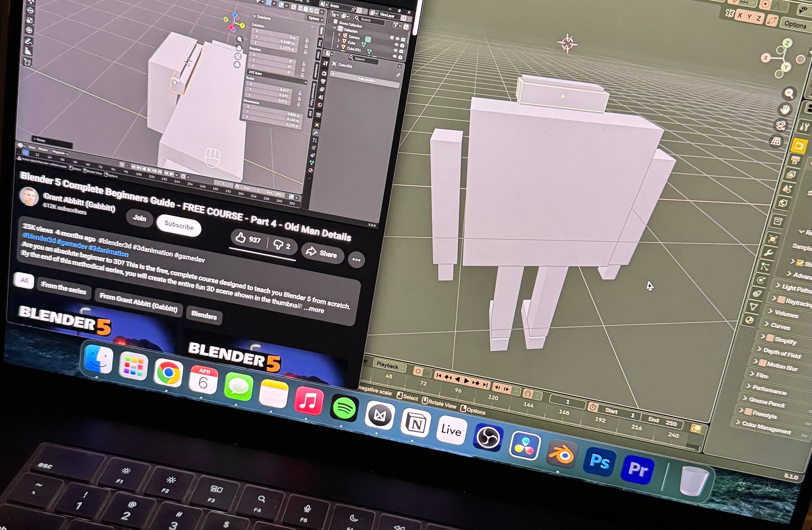
Task: Open the Particles properties tab icon
Action: tap(765, 266)
